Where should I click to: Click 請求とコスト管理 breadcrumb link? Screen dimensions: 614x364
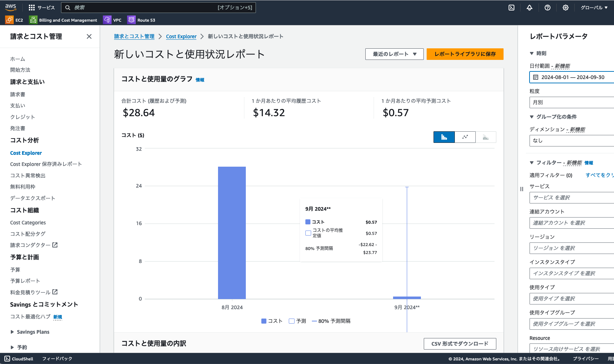click(134, 36)
